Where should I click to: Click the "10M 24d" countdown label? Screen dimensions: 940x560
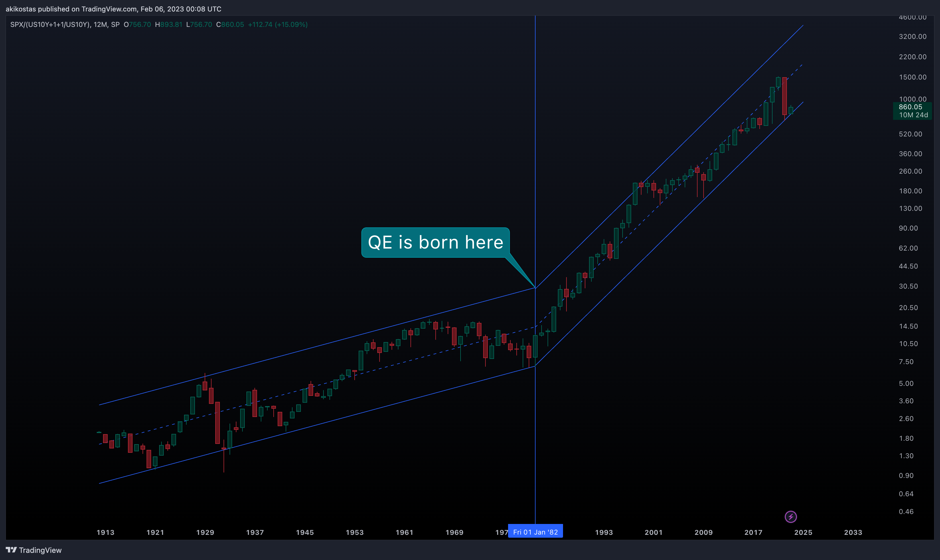coord(913,115)
